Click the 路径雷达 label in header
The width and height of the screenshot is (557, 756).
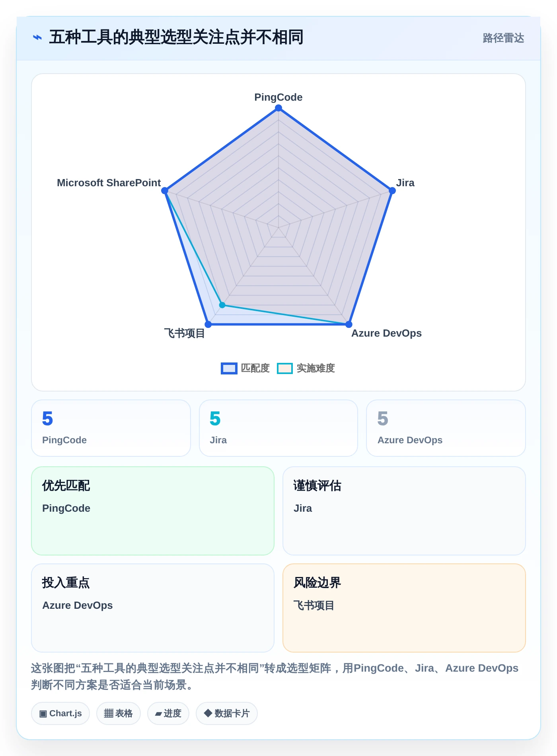tap(503, 38)
